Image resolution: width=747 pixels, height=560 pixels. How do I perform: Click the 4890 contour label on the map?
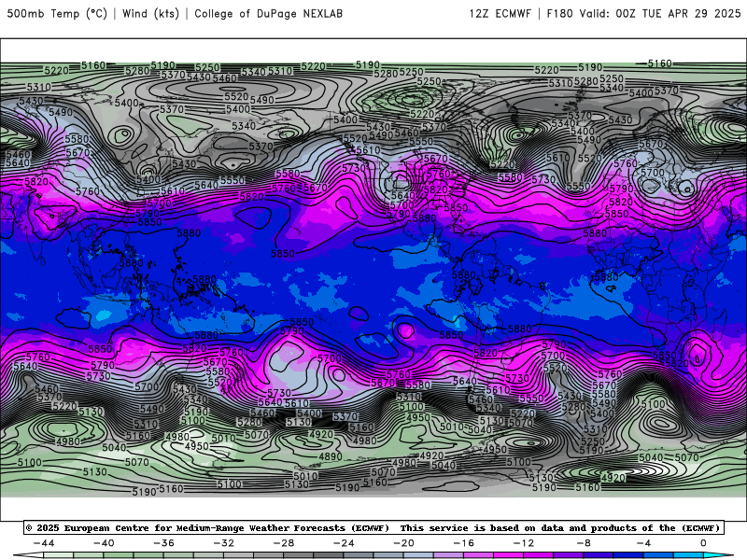(331, 456)
